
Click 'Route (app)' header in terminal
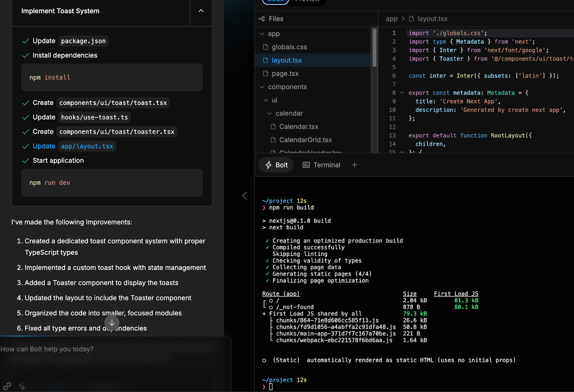coord(281,294)
